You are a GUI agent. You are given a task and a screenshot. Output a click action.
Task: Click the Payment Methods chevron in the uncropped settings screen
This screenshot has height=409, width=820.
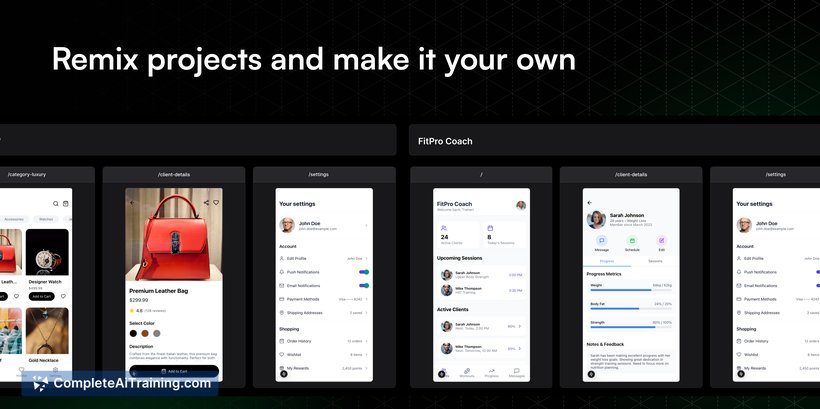(x=366, y=299)
